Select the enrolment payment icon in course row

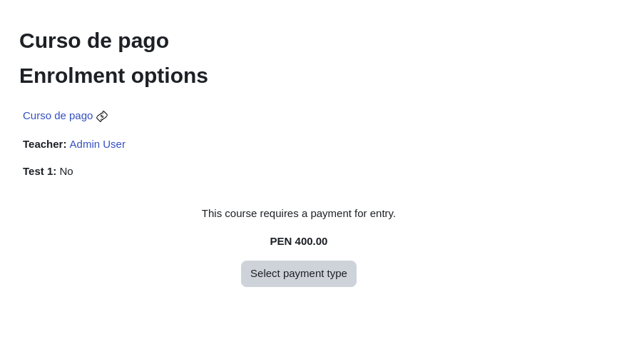point(102,116)
